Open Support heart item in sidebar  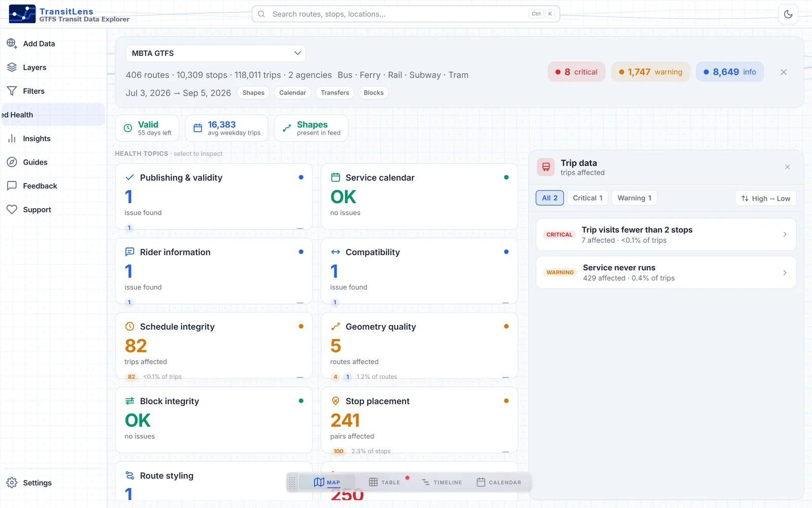[53, 210]
